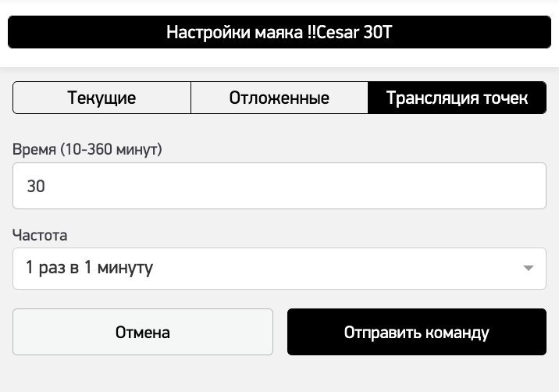
Task: Open the '1 раз в 1 минуту' combo box
Action: tap(279, 269)
